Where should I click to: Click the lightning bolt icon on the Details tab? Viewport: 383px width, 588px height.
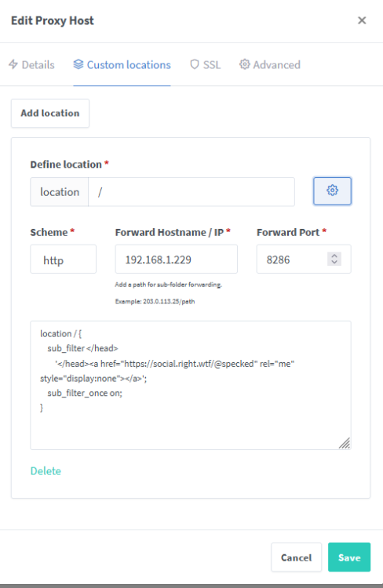click(x=13, y=64)
